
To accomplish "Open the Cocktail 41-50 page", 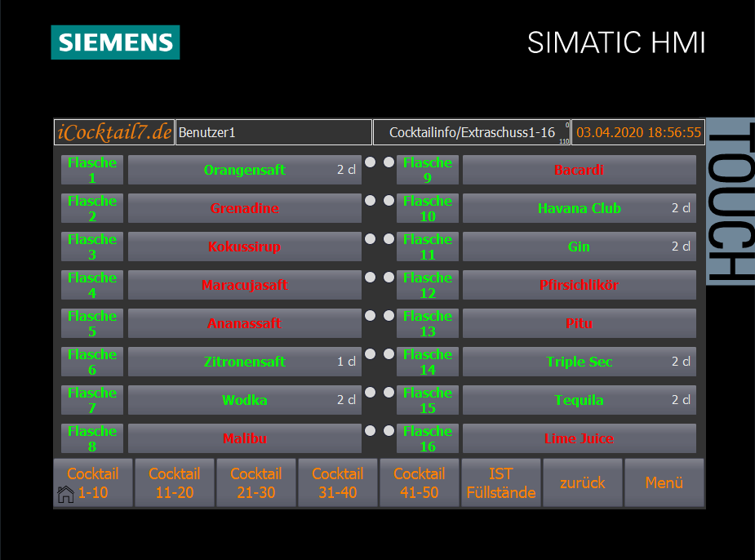I will coord(419,483).
